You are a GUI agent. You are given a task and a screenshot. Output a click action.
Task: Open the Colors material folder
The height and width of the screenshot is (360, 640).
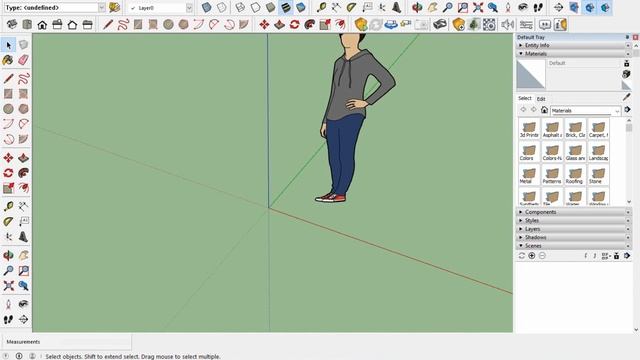[529, 153]
